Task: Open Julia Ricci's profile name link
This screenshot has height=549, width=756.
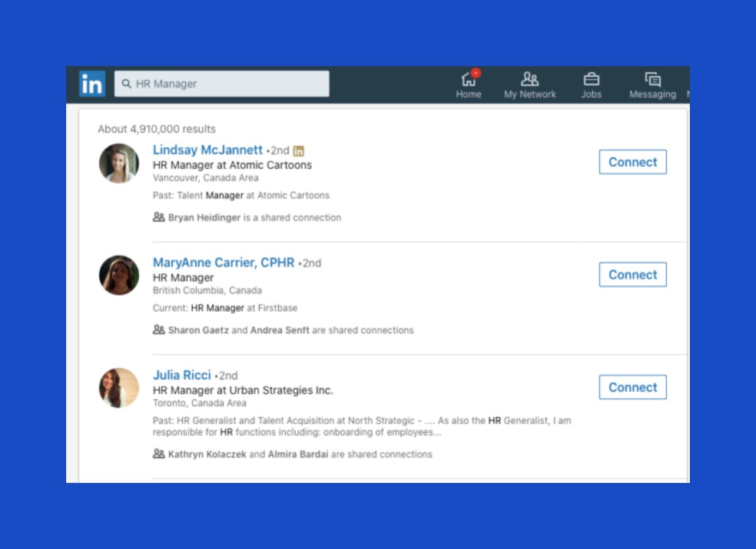Action: pos(182,375)
